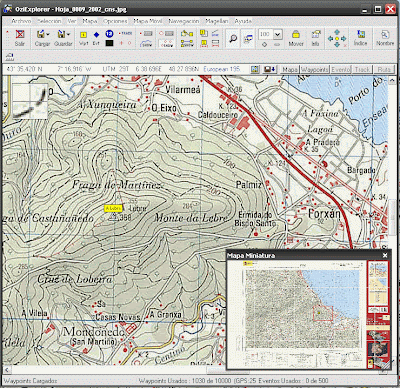Open the Ver menu
The width and height of the screenshot is (400, 388).
(72, 21)
